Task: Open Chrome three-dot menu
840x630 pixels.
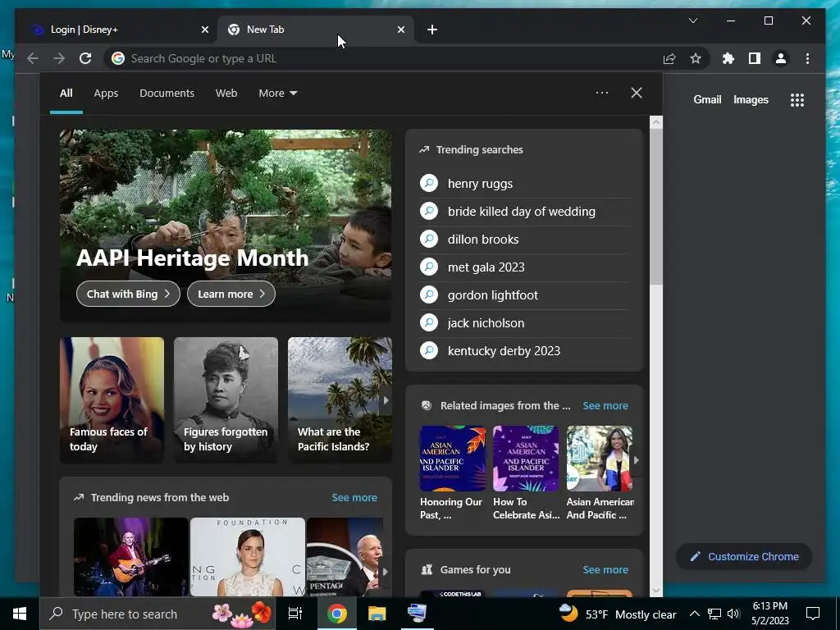Action: pos(807,58)
